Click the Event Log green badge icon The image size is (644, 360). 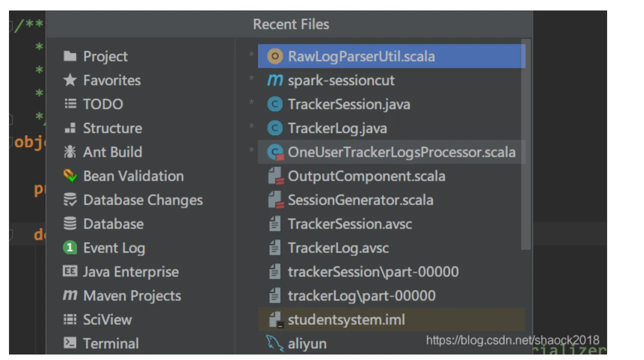pos(70,248)
